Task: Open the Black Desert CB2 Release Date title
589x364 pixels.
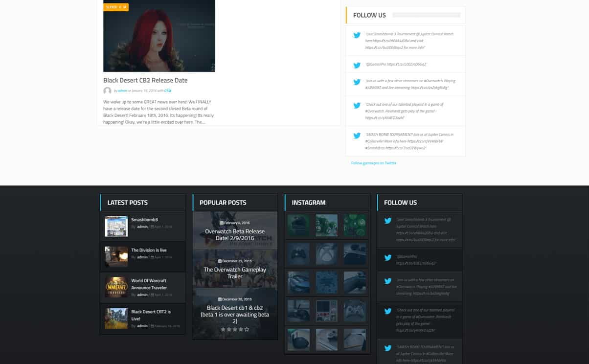Action: pyautogui.click(x=145, y=80)
